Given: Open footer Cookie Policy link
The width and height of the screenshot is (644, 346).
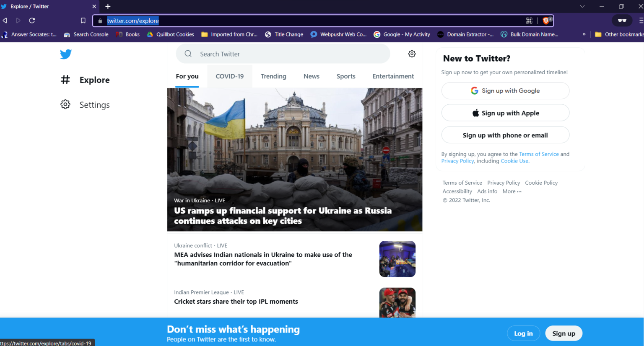Looking at the screenshot, I should point(541,183).
